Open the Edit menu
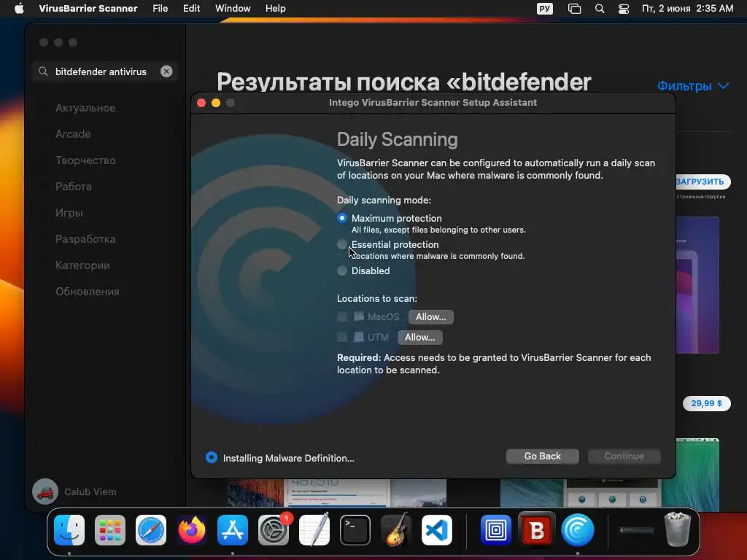This screenshot has height=560, width=747. [x=192, y=9]
